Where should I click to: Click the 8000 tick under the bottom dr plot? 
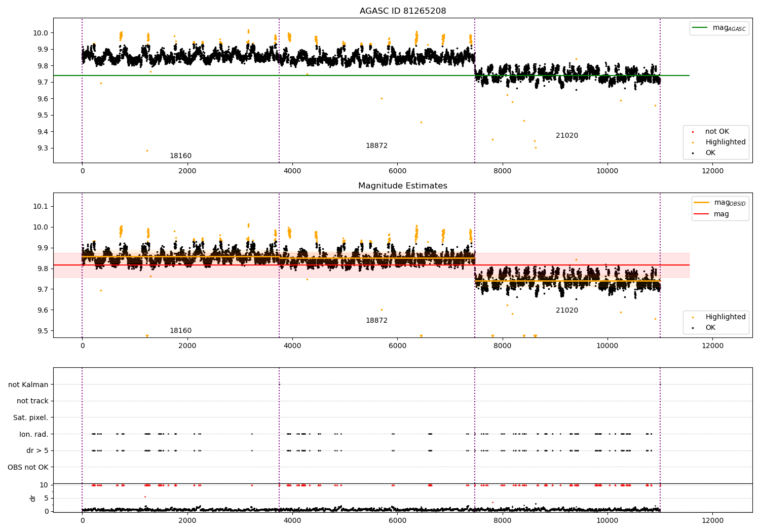coord(503,520)
